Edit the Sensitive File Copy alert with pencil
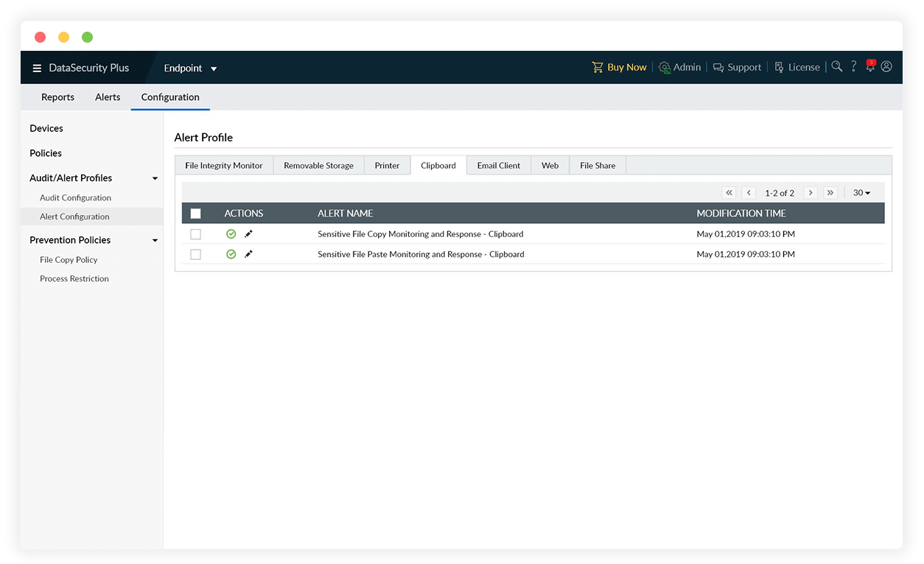The image size is (924, 564). pyautogui.click(x=248, y=234)
